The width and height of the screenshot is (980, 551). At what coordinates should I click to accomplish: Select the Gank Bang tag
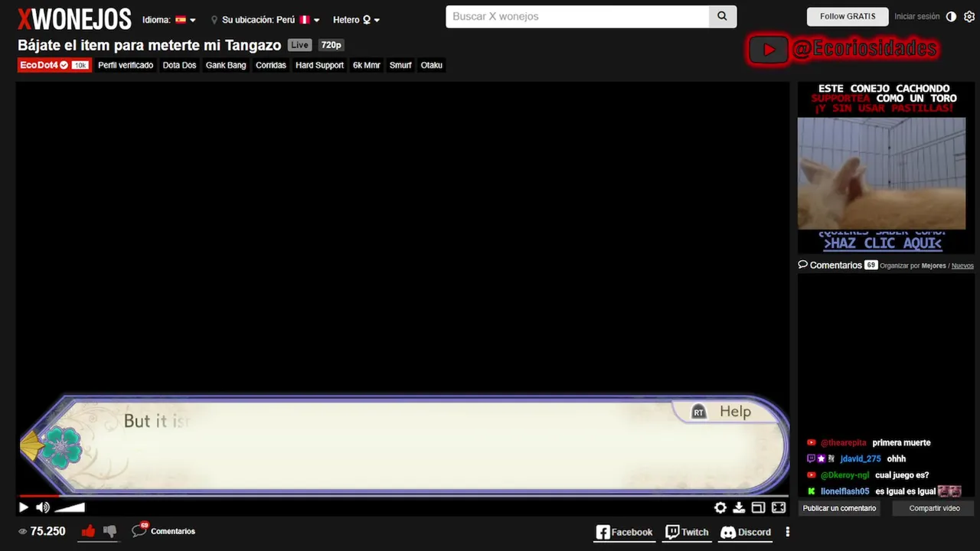[x=226, y=65]
